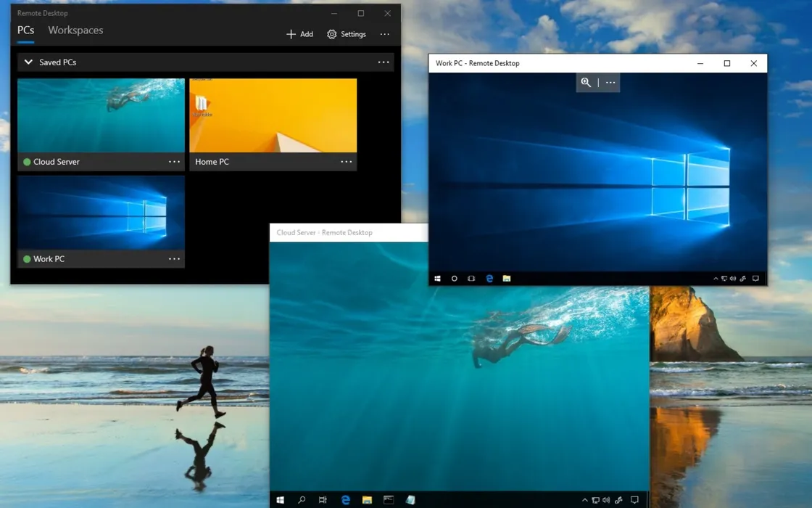
Task: Click the Home PC name label
Action: (x=212, y=162)
